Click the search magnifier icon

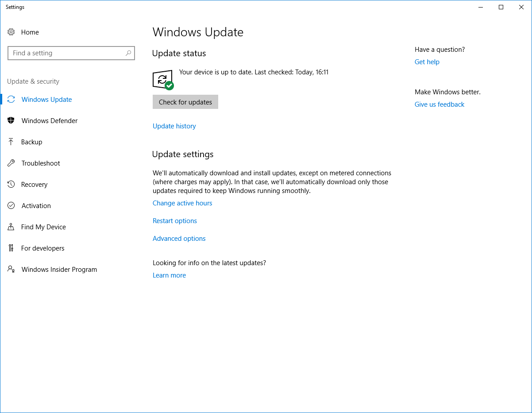pyautogui.click(x=128, y=53)
